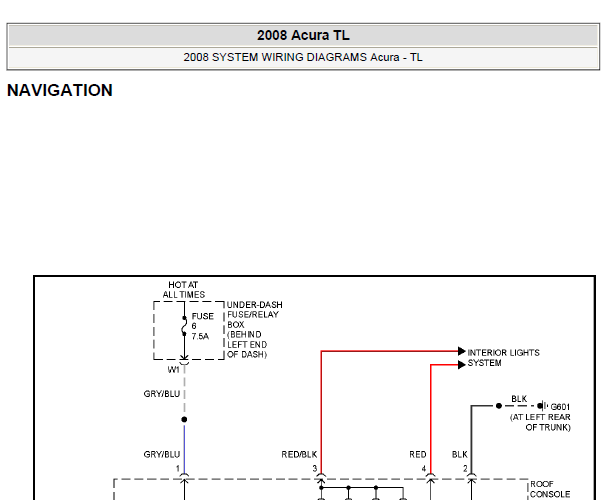Click connector pin 4 on RED wire
Viewport: 616px width, 500px height.
coord(431,478)
